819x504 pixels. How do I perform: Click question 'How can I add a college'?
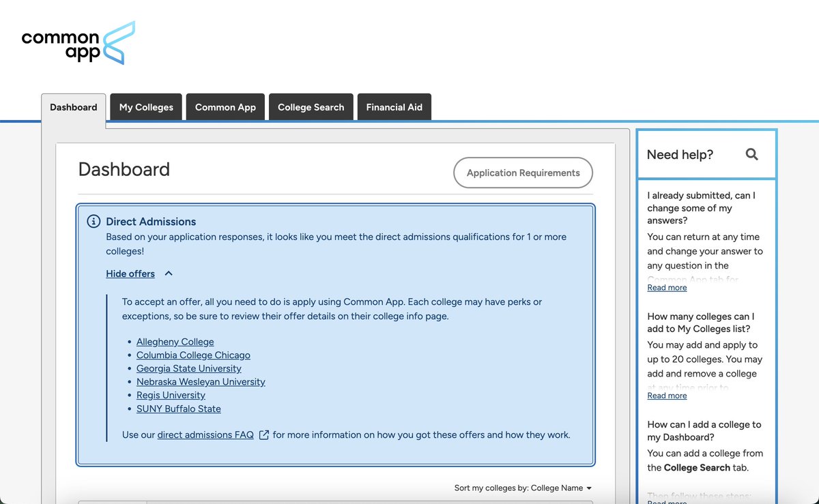tap(704, 431)
